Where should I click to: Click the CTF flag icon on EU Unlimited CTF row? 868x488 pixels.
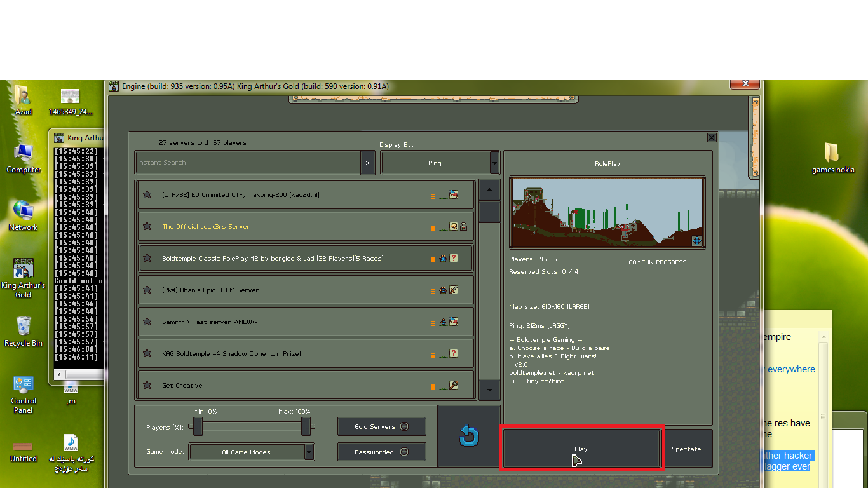coord(454,194)
